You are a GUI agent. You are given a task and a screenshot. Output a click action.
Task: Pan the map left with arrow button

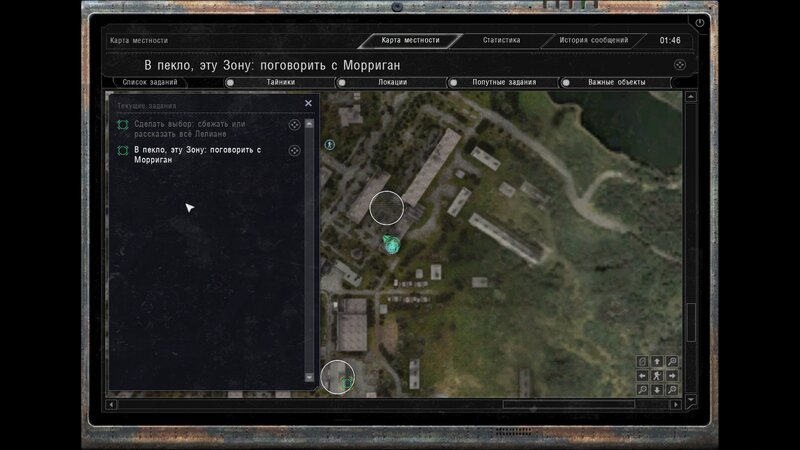(x=642, y=376)
